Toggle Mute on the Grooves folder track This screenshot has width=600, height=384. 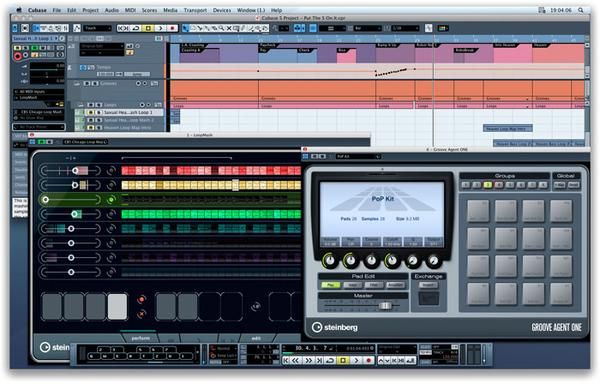[x=87, y=83]
